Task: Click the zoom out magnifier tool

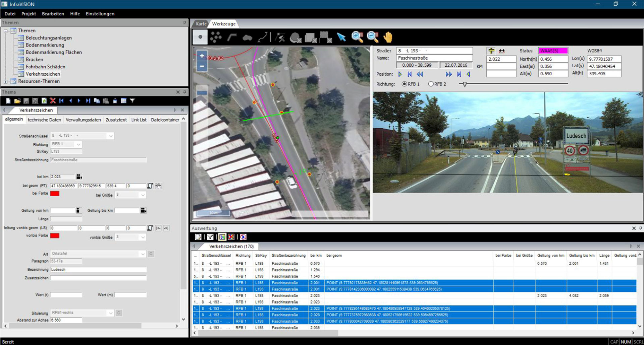Action: coord(372,37)
